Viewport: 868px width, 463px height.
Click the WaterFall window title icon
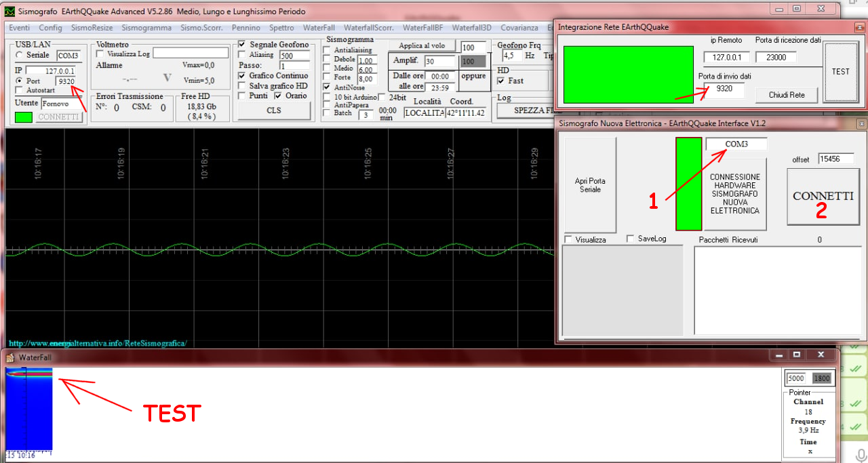pyautogui.click(x=11, y=357)
